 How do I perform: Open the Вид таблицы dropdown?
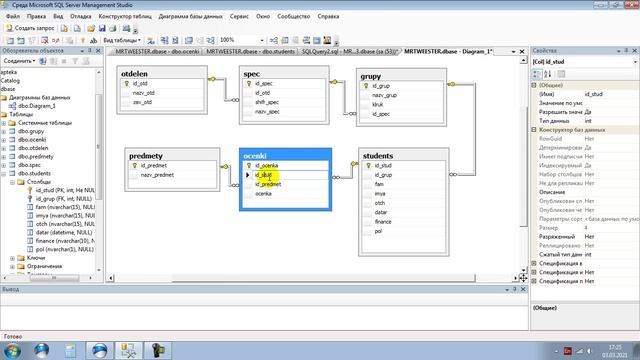click(122, 40)
